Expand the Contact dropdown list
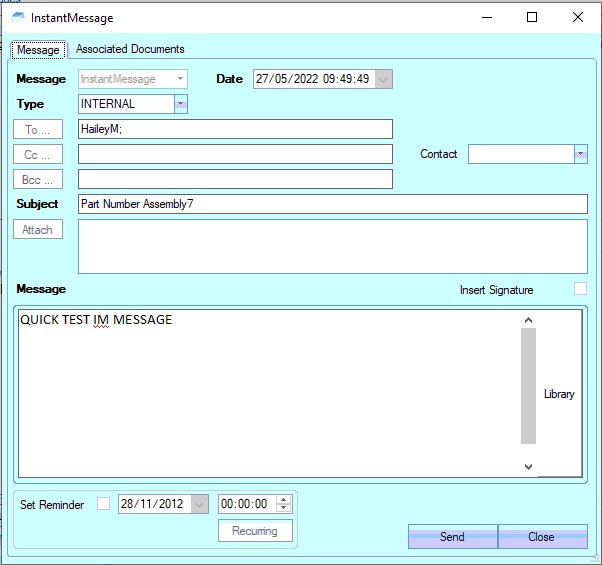 [580, 154]
